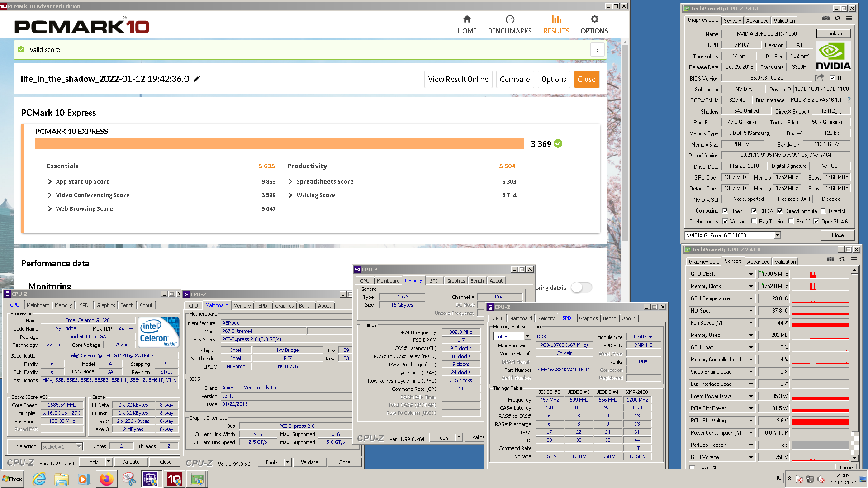Refresh data in upper GPU-Z window
Viewport: 868px width, 488px height.
(x=837, y=19)
